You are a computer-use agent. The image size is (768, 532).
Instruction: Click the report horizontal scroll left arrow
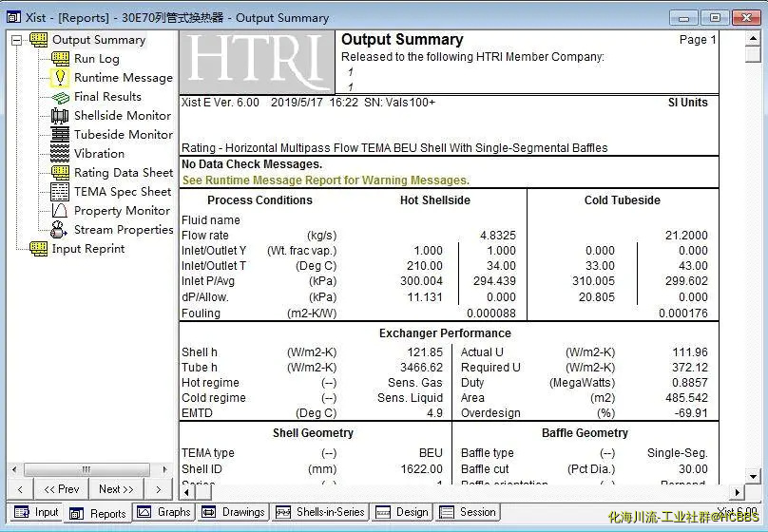(x=187, y=492)
